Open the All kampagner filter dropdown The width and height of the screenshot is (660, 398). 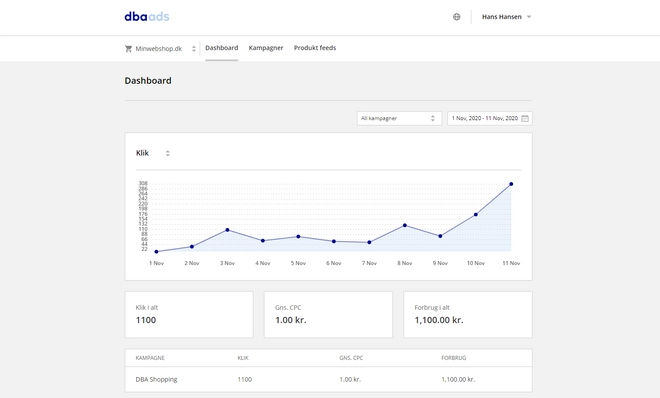pos(399,118)
